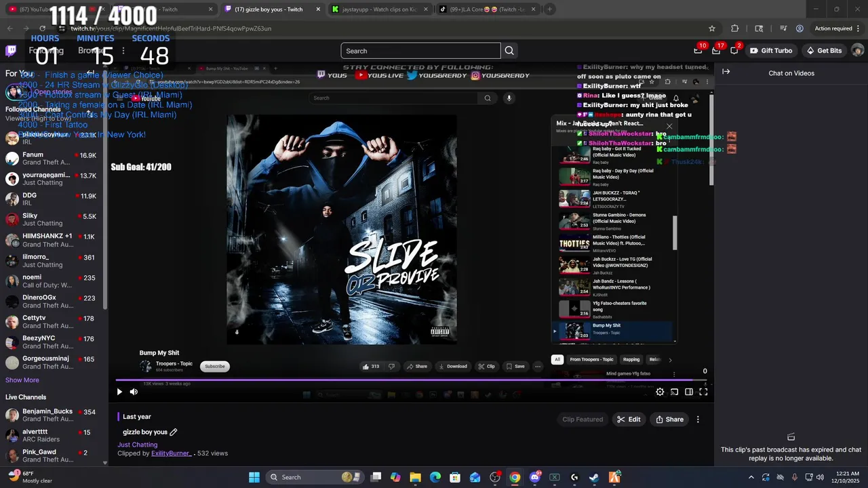Click the Gift Turbo button
This screenshot has height=488, width=868.
click(x=770, y=51)
